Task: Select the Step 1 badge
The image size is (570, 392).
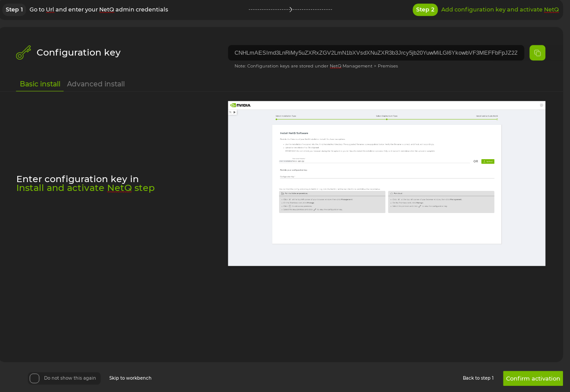Action: (x=14, y=10)
